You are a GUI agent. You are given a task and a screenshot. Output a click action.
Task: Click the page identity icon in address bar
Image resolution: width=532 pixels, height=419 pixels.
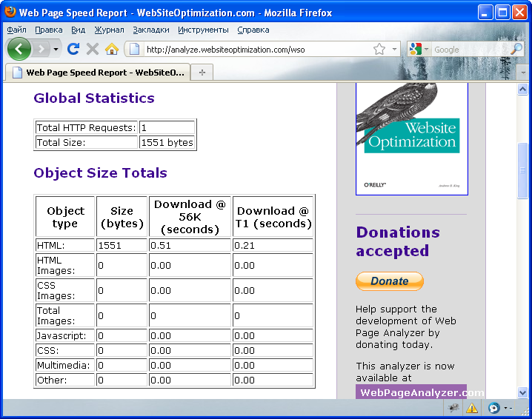[135, 50]
